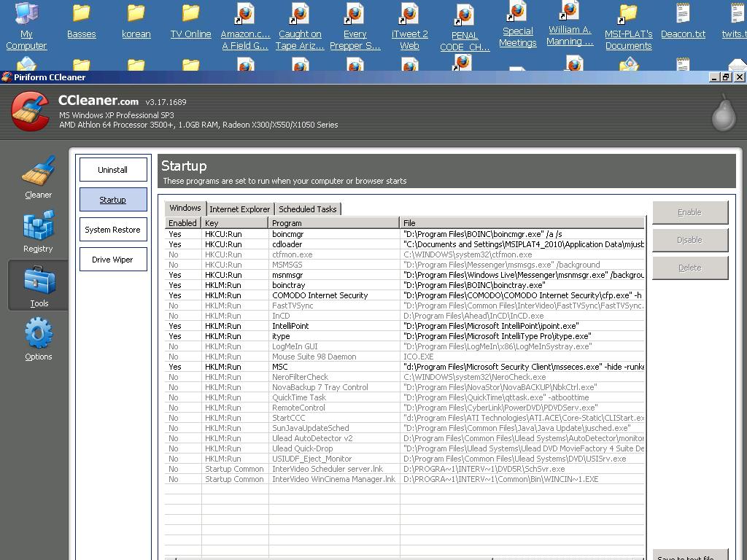Open Amazon.c... A Field G... shortcut

245,26
